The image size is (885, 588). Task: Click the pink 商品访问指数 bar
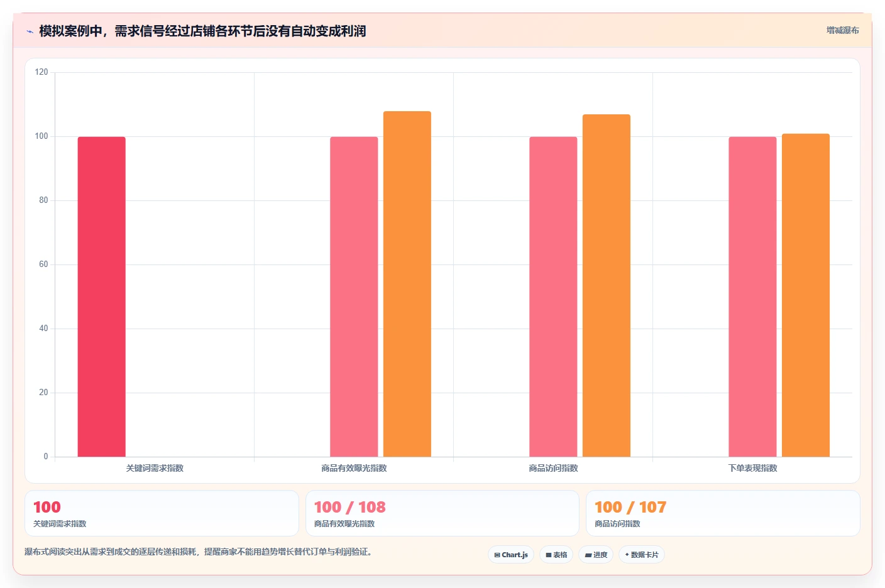(553, 297)
